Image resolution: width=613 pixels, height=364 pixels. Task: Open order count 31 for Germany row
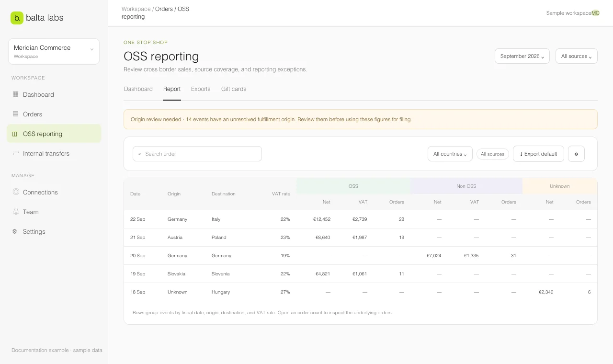tap(513, 256)
